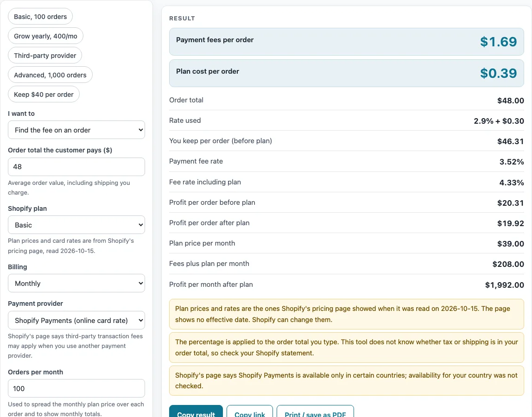Click the 'Orders per month' label

[x=36, y=372]
